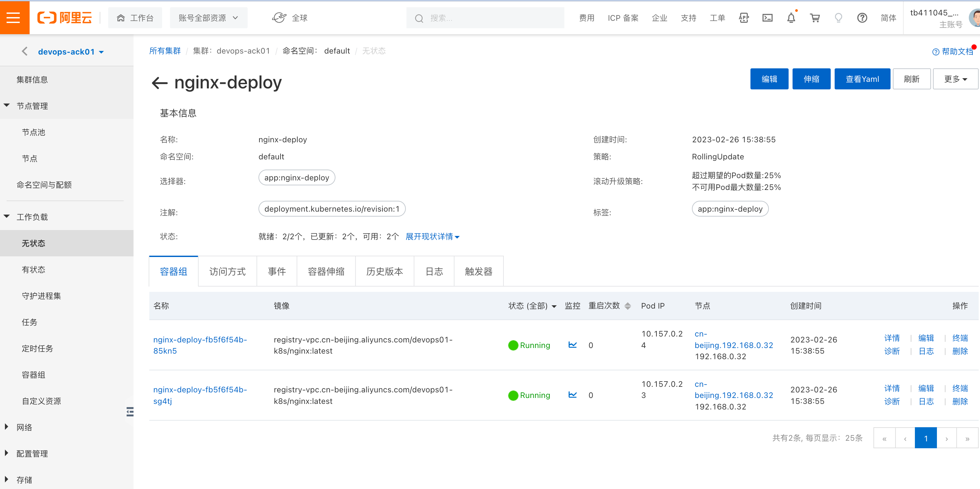980x489 pixels.
Task: Expand the 网络 section in sidebar
Action: pos(24,427)
